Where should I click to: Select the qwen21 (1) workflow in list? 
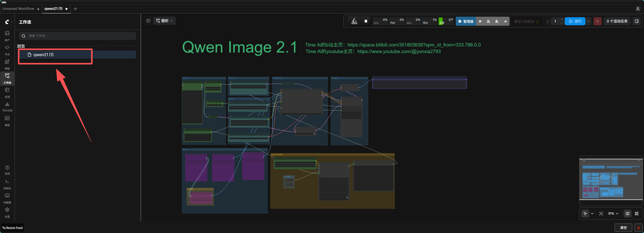coord(77,55)
